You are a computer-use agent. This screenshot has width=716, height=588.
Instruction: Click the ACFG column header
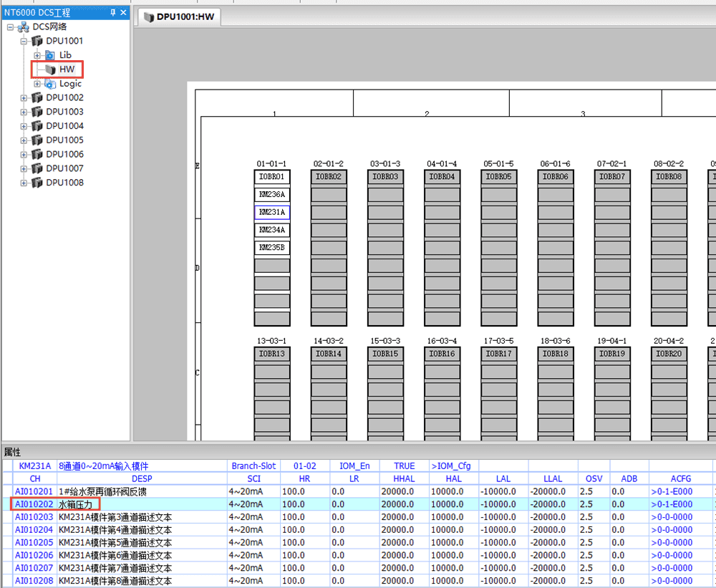(x=680, y=479)
